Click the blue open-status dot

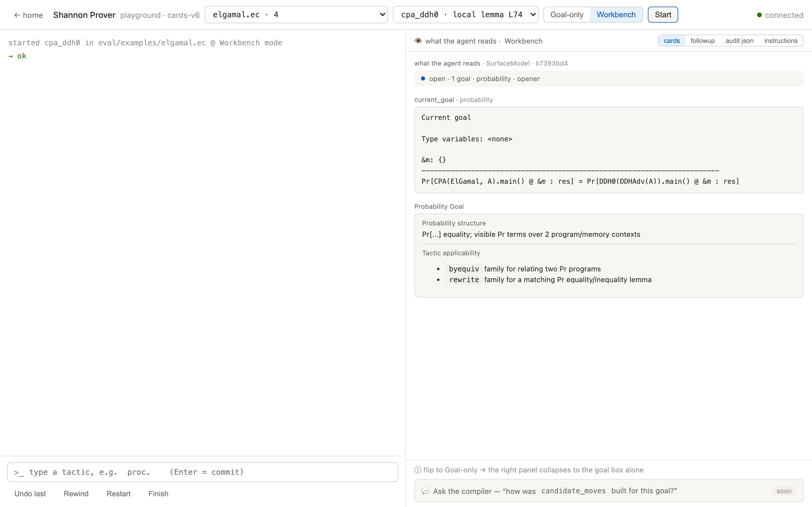pos(423,78)
